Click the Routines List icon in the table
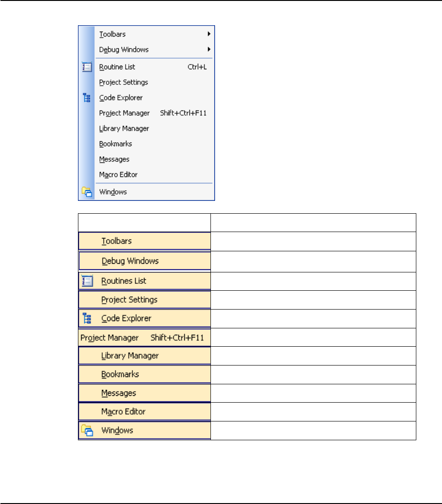 (87, 281)
